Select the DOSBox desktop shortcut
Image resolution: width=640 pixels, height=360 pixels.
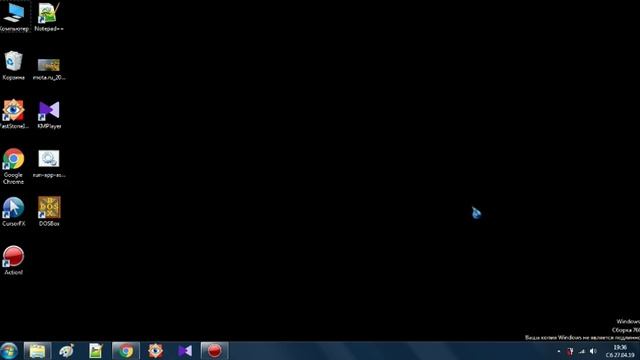tap(49, 211)
